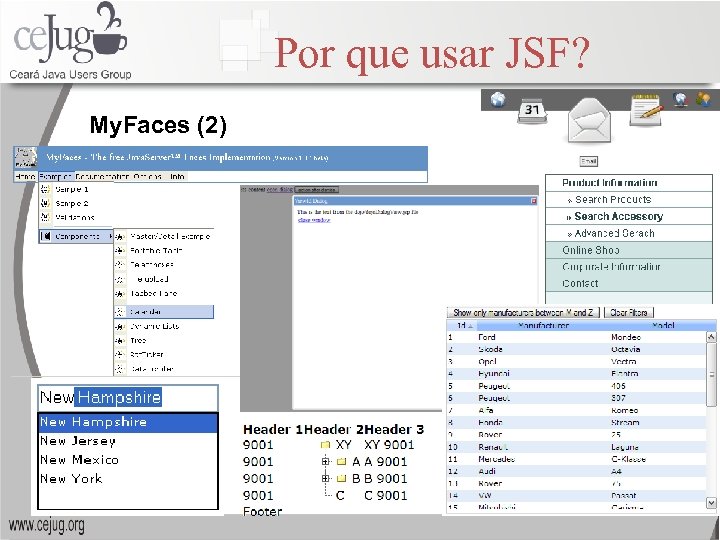Screen dimensions: 720x540
Task: Open Search Products navigation link
Action: click(x=613, y=199)
